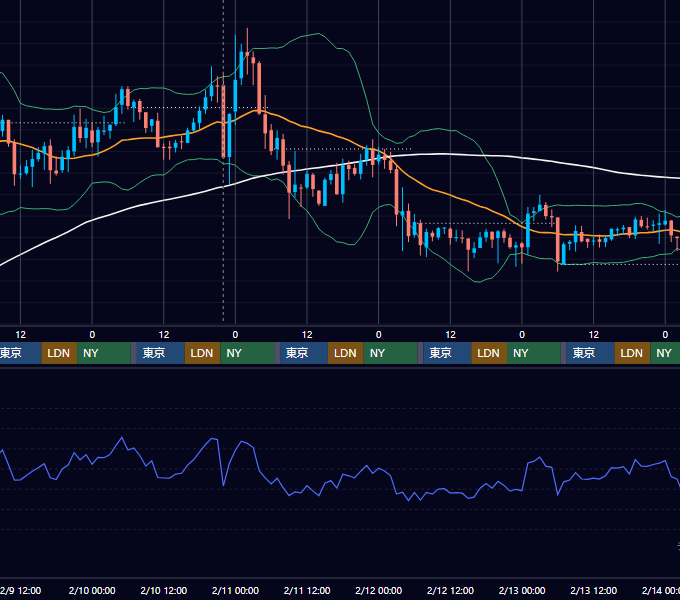The width and height of the screenshot is (680, 600).
Task: Select the NY session block starting at 2/11 00:00
Action: (x=247, y=353)
